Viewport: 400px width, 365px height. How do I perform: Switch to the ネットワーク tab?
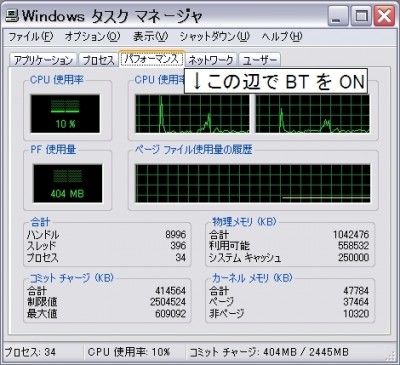pos(211,60)
